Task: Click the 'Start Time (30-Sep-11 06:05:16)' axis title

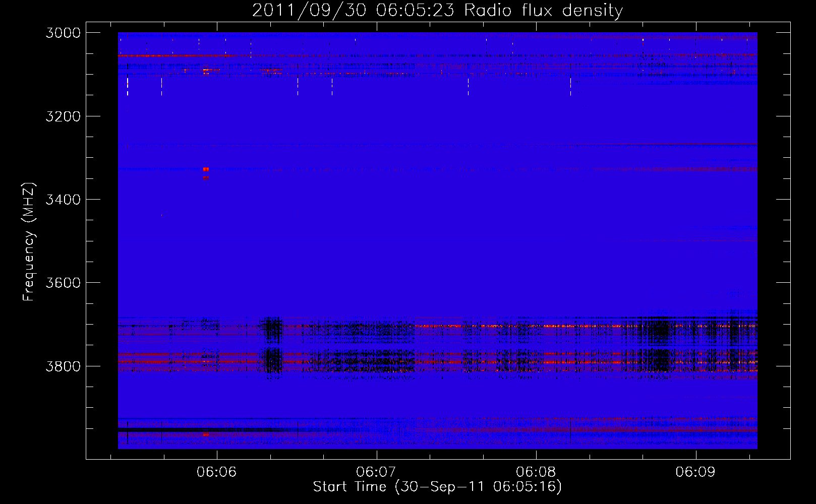Action: click(437, 487)
